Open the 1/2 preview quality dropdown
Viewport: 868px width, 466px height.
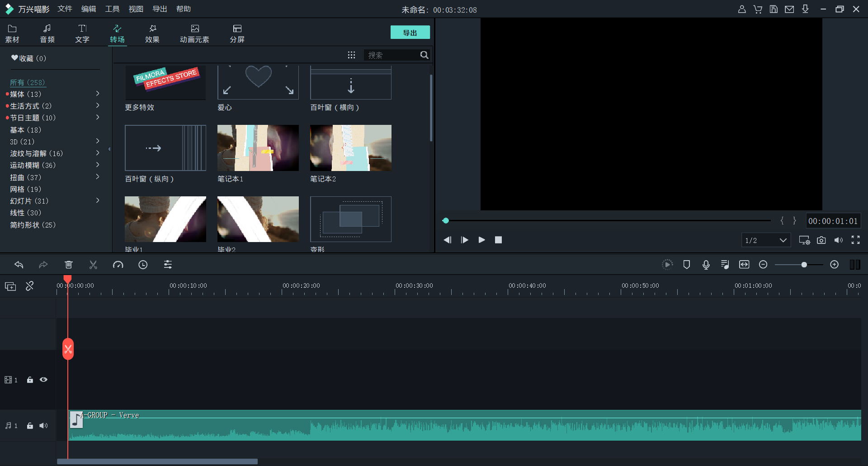(x=766, y=240)
